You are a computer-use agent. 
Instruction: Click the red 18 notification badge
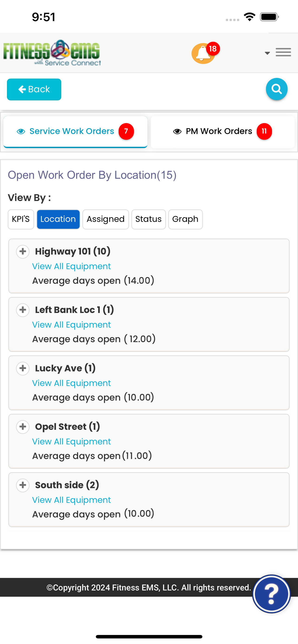[x=213, y=48]
